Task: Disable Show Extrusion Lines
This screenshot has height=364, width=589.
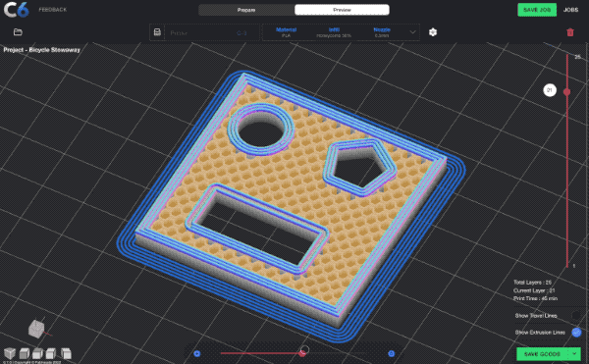Action: 576,332
